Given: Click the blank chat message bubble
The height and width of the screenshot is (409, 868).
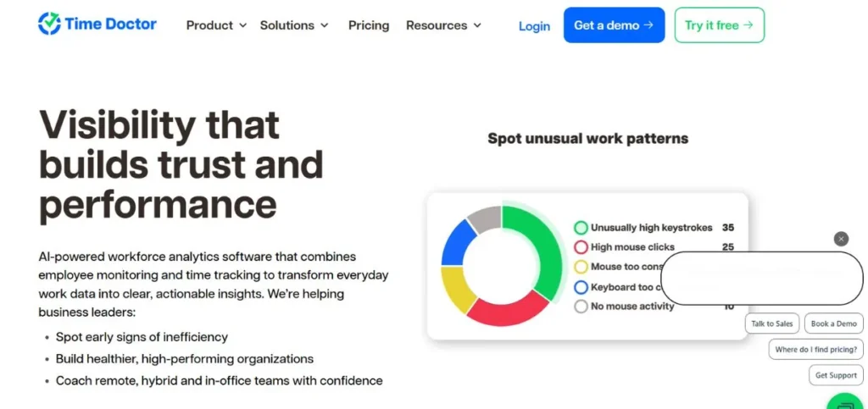Looking at the screenshot, I should point(762,279).
